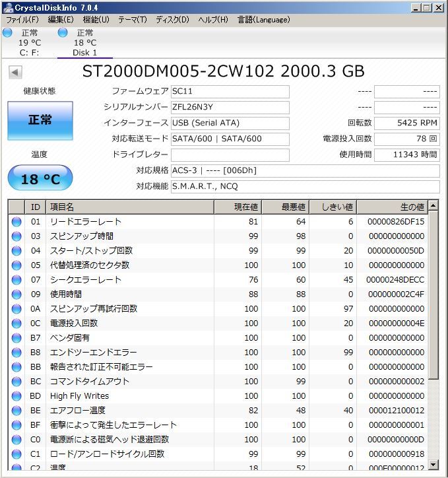
Task: Click status icon of row 09 使用時間
Action: 16,294
